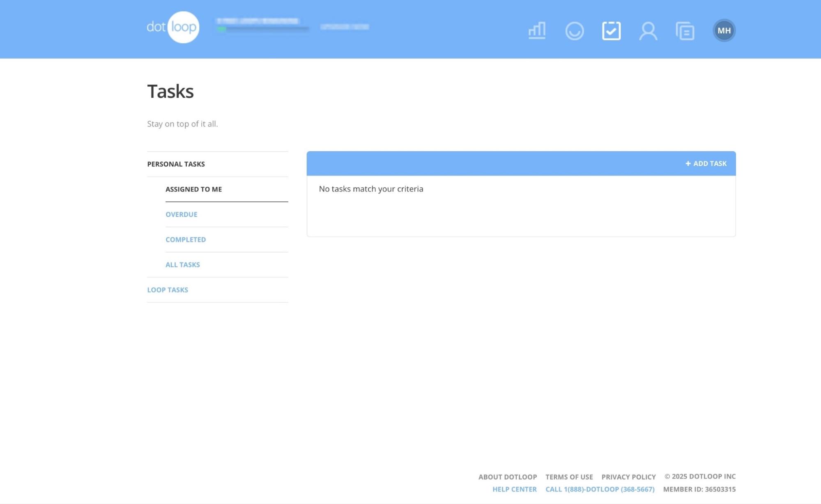Open loops via the circle icon
This screenshot has width=821, height=504.
[575, 30]
